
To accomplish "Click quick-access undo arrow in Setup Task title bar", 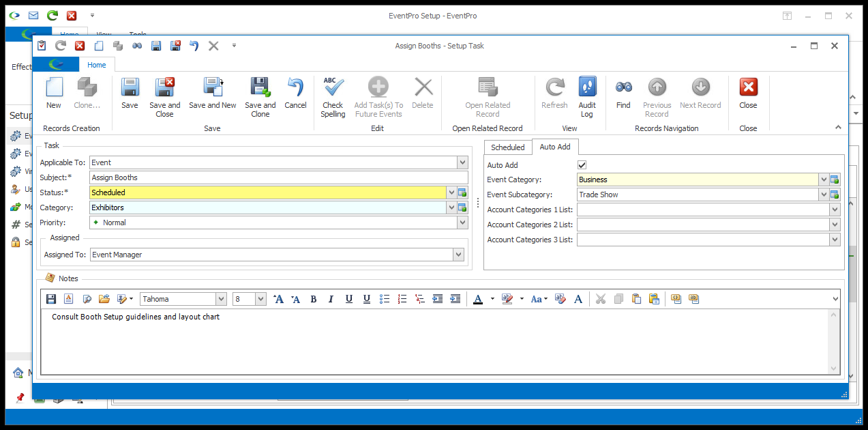I will coord(194,46).
